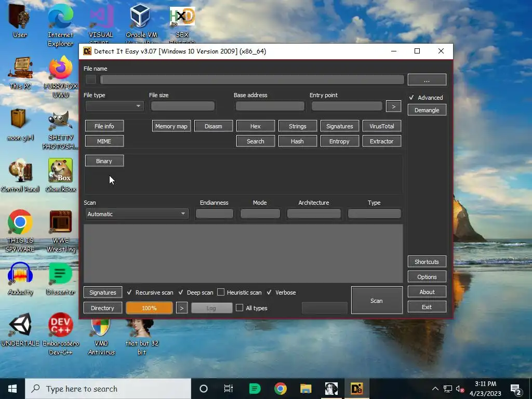Select the Embarcadero Dev-C++ desktop icon

pos(60,334)
